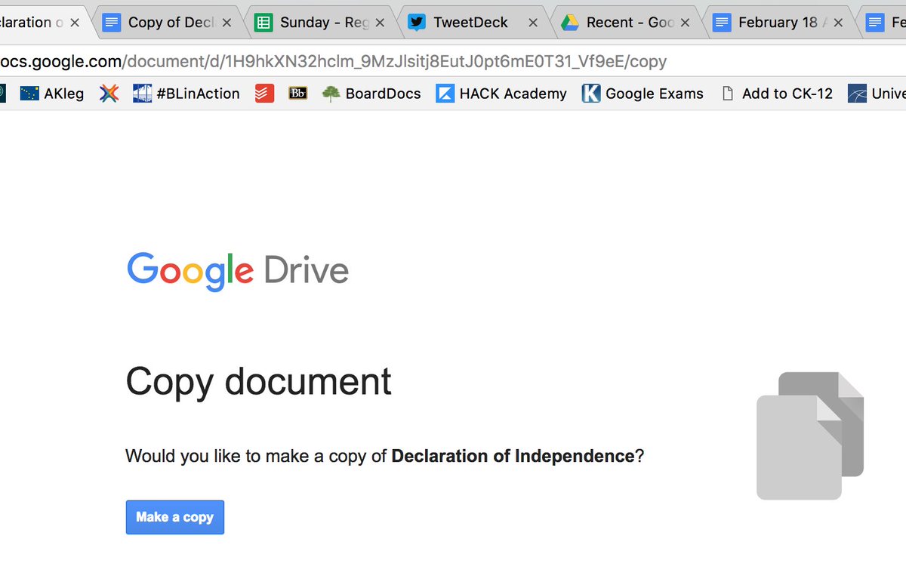Open the February 18 document tab
906x588 pixels.
(x=781, y=23)
